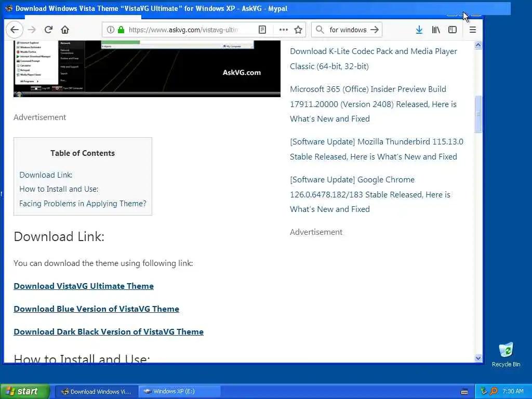Click the tray keyboard icon
Image resolution: width=532 pixels, height=399 pixels.
click(x=464, y=392)
